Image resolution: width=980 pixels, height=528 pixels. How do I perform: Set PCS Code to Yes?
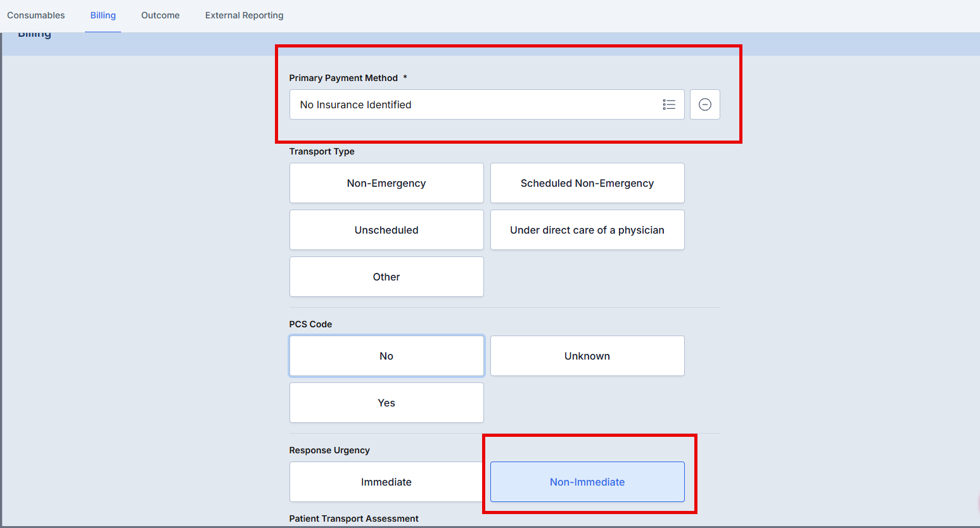(386, 403)
